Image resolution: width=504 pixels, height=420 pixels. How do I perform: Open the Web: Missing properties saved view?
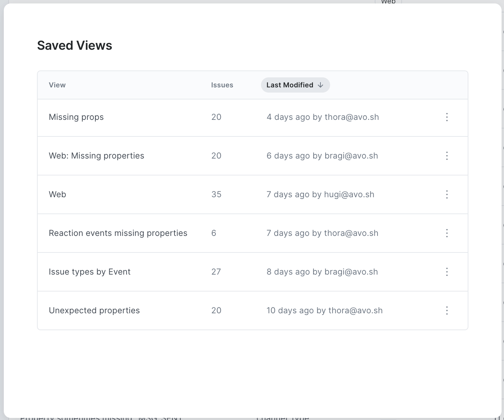click(x=96, y=156)
